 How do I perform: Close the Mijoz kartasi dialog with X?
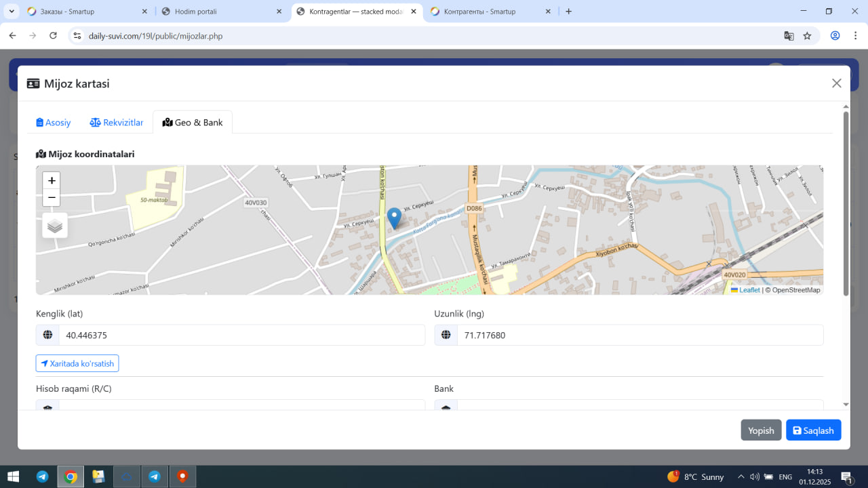coord(836,83)
